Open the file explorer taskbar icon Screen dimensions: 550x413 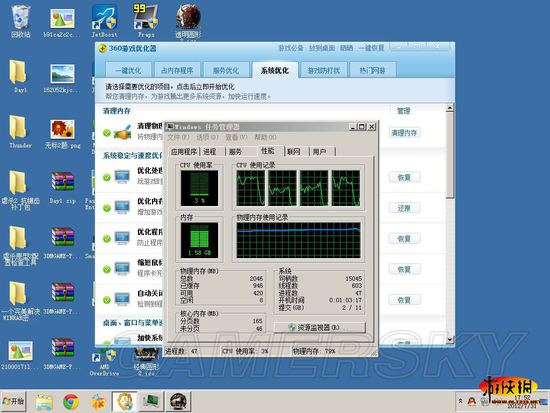click(44, 402)
